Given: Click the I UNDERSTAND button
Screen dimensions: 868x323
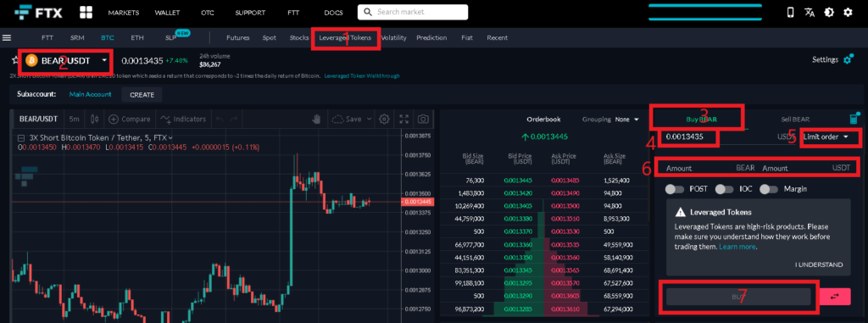Looking at the screenshot, I should (x=819, y=265).
